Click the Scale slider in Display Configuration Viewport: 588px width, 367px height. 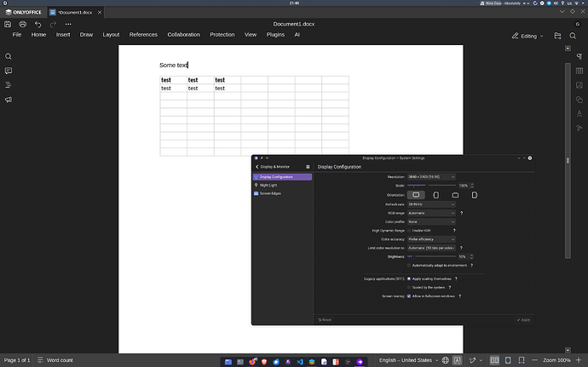(x=431, y=186)
